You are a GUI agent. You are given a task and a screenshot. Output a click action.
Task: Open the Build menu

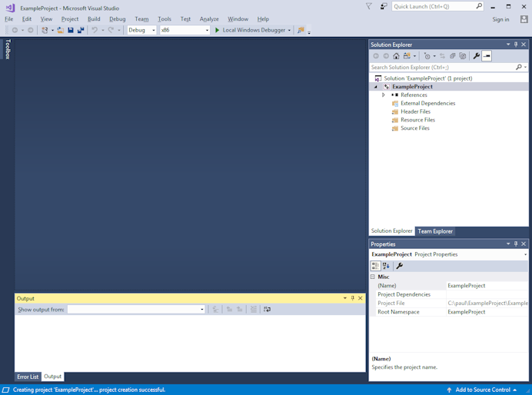pos(94,19)
